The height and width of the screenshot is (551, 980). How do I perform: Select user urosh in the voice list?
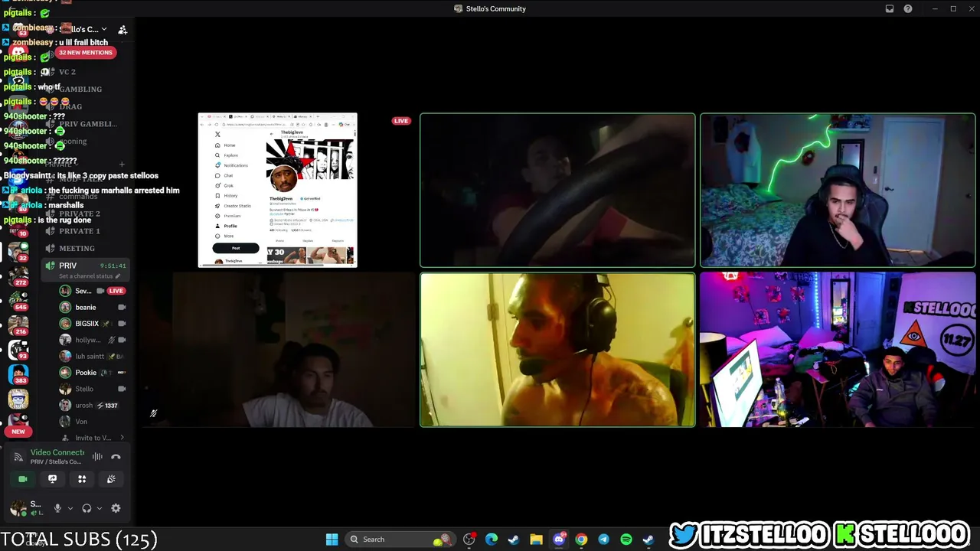coord(93,406)
